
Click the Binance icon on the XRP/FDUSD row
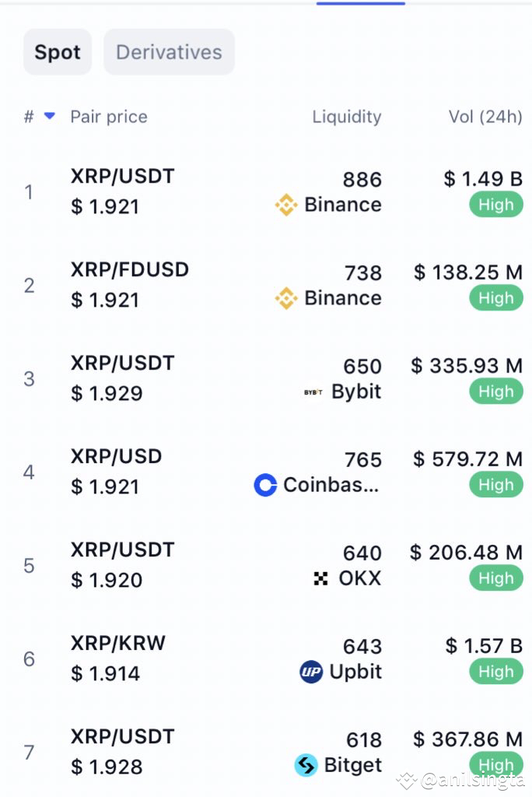click(286, 298)
